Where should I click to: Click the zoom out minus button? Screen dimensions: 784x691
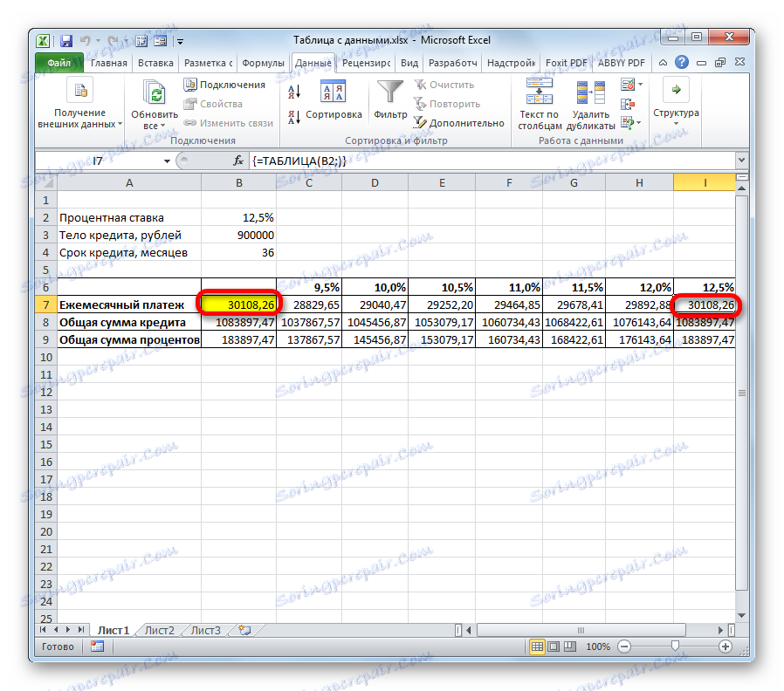[x=624, y=647]
